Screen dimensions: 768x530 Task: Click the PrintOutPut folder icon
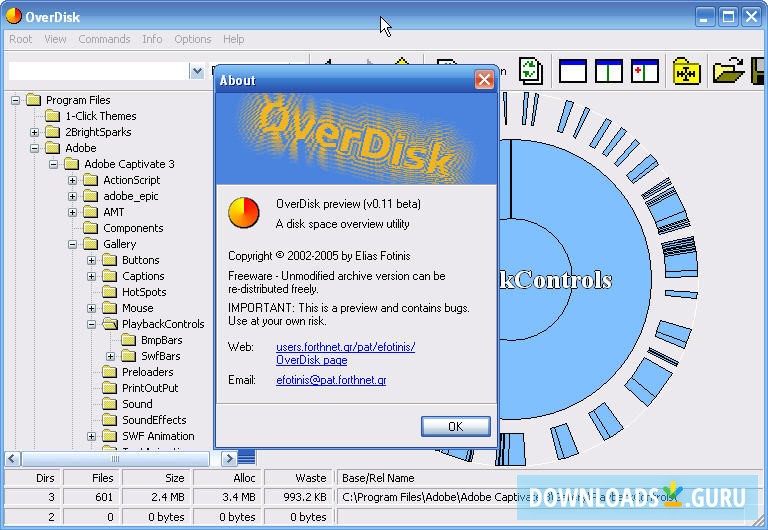pos(110,388)
